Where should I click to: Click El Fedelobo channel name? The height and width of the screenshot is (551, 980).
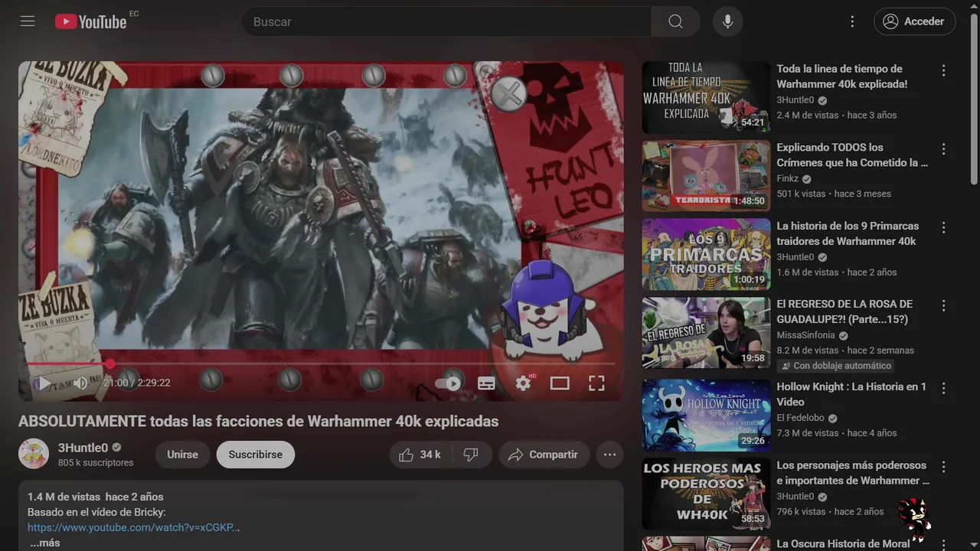click(801, 418)
